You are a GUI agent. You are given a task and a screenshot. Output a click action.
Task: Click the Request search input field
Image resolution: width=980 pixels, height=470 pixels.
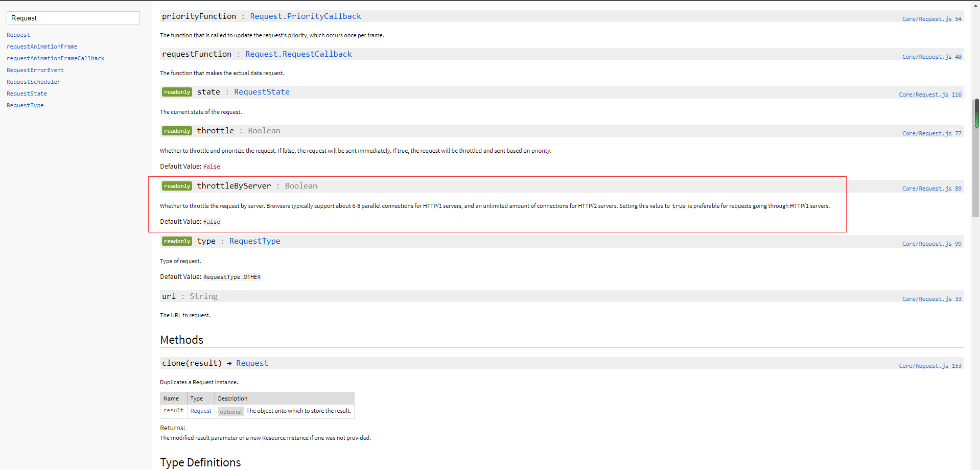coord(73,18)
